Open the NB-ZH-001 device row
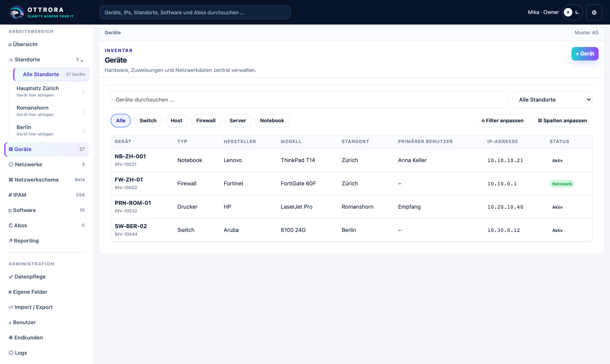 (x=352, y=160)
